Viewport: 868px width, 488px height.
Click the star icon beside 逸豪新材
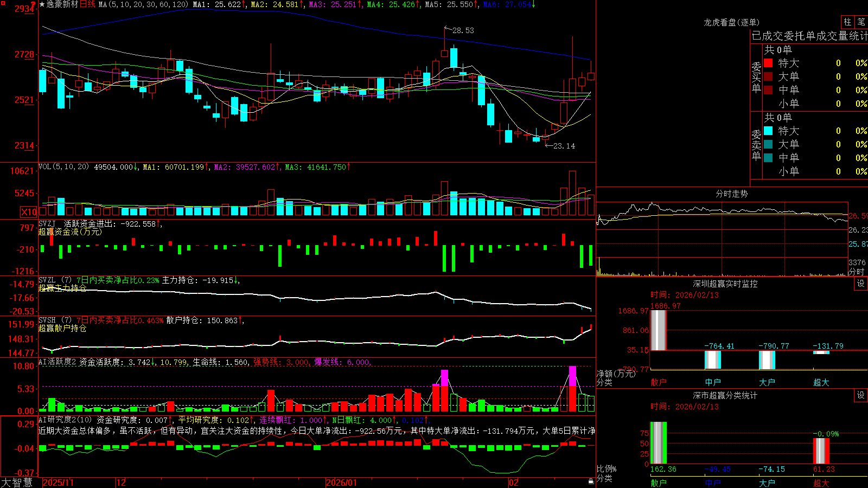tap(42, 4)
